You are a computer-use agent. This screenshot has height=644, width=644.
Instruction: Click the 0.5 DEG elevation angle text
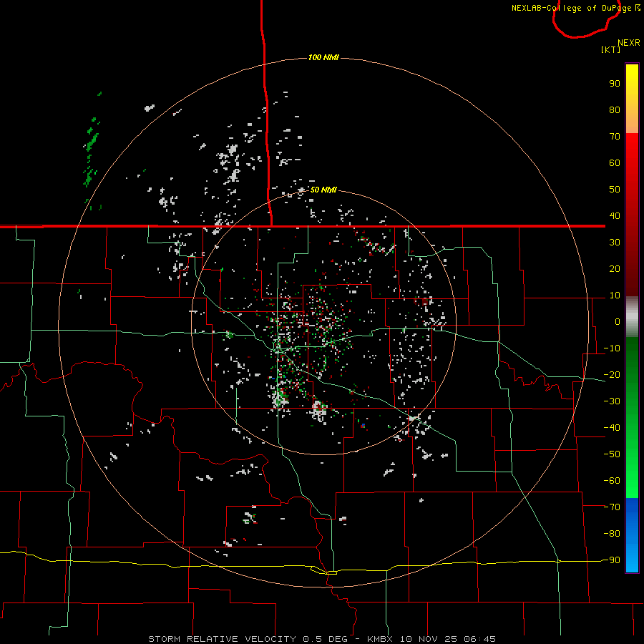tap(326, 639)
